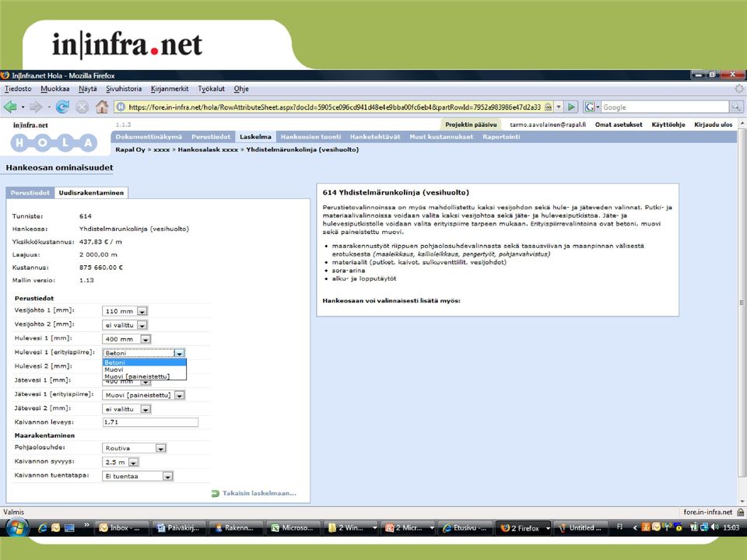
Task: Open the Windows Start orb
Action: click(x=16, y=527)
